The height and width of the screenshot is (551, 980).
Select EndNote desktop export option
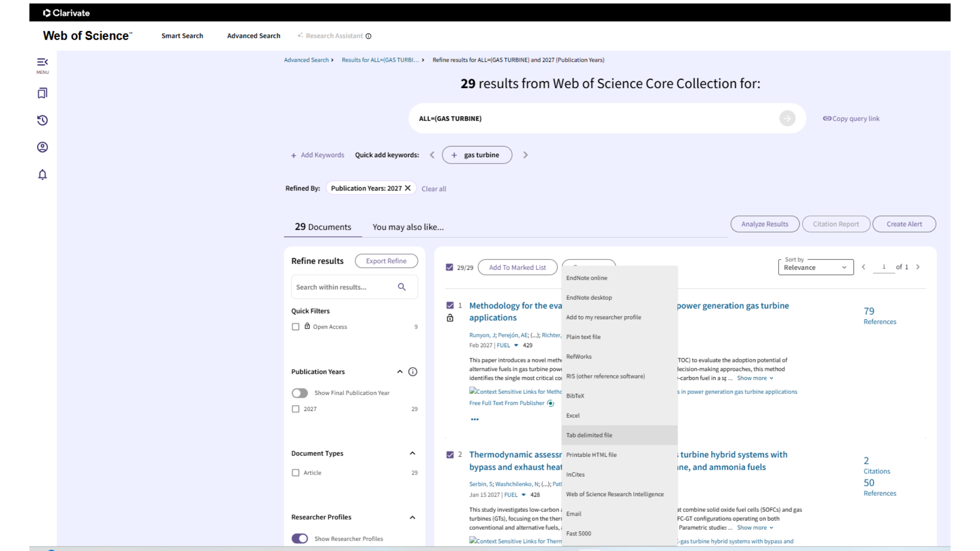(619, 297)
